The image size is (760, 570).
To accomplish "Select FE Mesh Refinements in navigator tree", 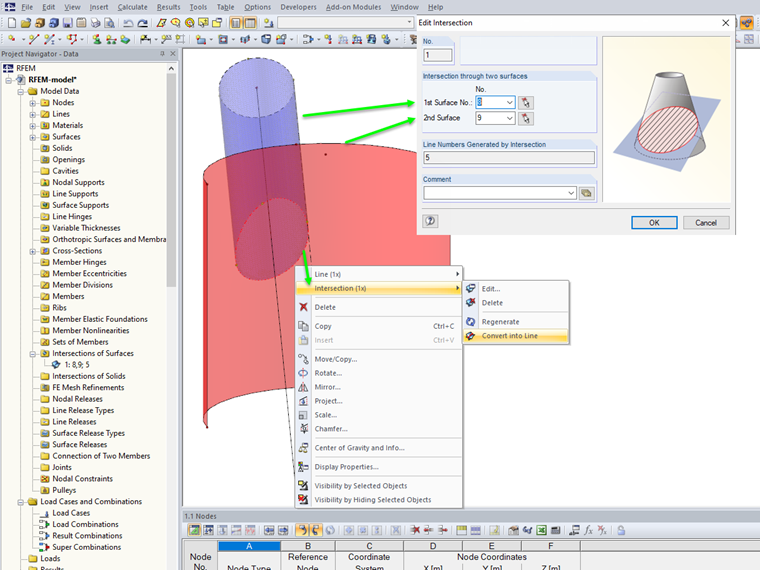I will 88,388.
